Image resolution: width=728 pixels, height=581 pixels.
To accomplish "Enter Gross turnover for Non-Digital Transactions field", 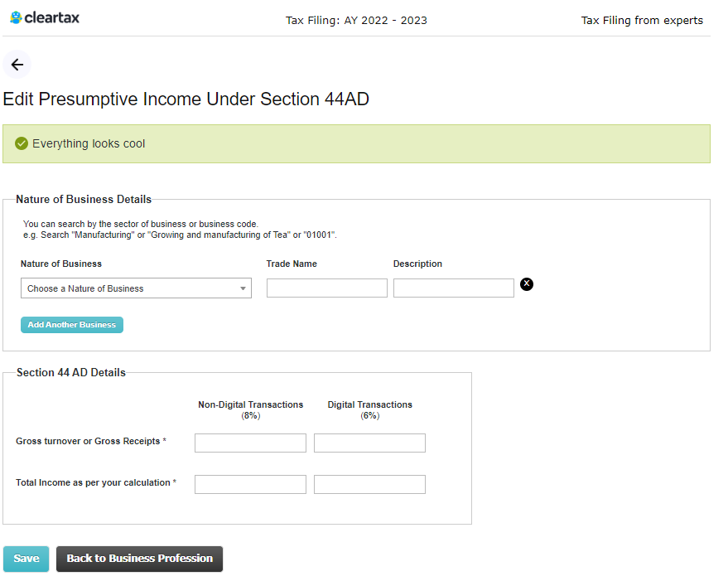I will pos(250,443).
